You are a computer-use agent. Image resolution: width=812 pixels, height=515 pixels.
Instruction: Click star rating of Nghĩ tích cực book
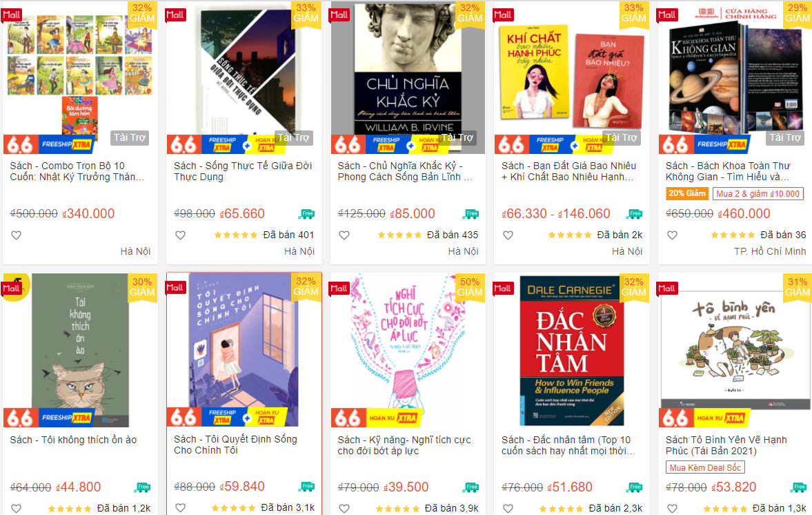(x=397, y=509)
